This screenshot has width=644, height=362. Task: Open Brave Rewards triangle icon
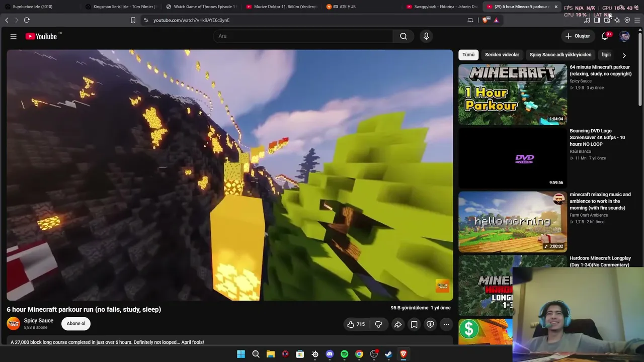click(496, 20)
